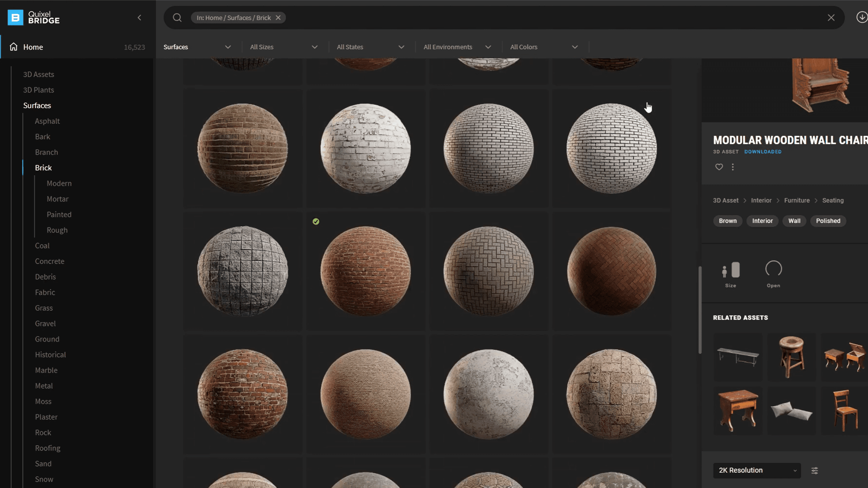
Task: Change the 2K Resolution dropdown
Action: tap(757, 470)
